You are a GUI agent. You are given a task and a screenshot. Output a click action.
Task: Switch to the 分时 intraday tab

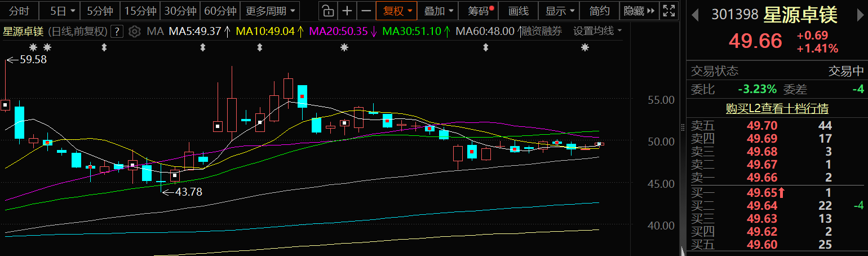coord(19,11)
